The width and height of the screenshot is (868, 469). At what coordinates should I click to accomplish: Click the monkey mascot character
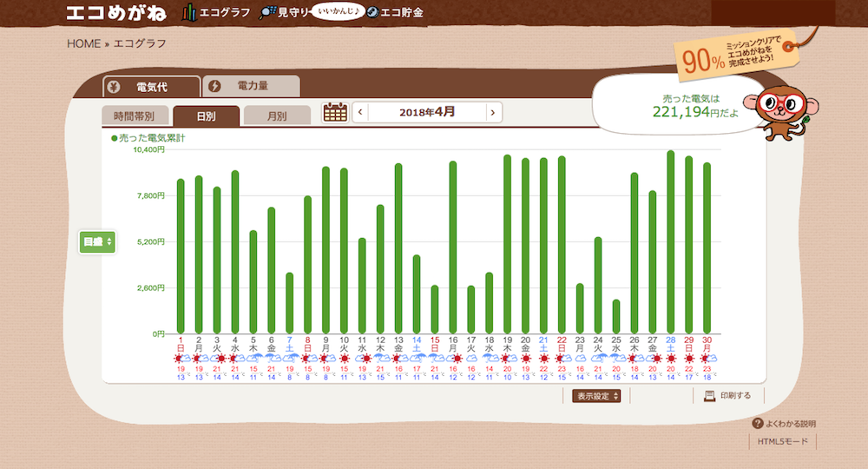782,112
